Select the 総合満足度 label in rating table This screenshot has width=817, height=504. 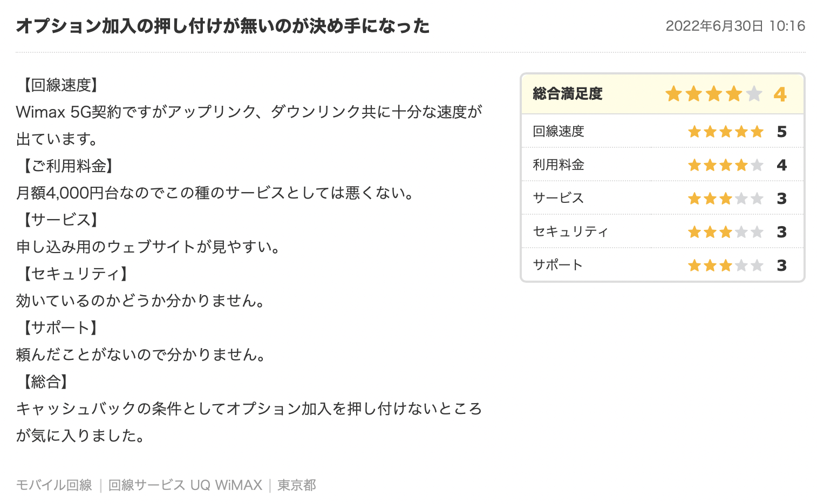(x=567, y=94)
